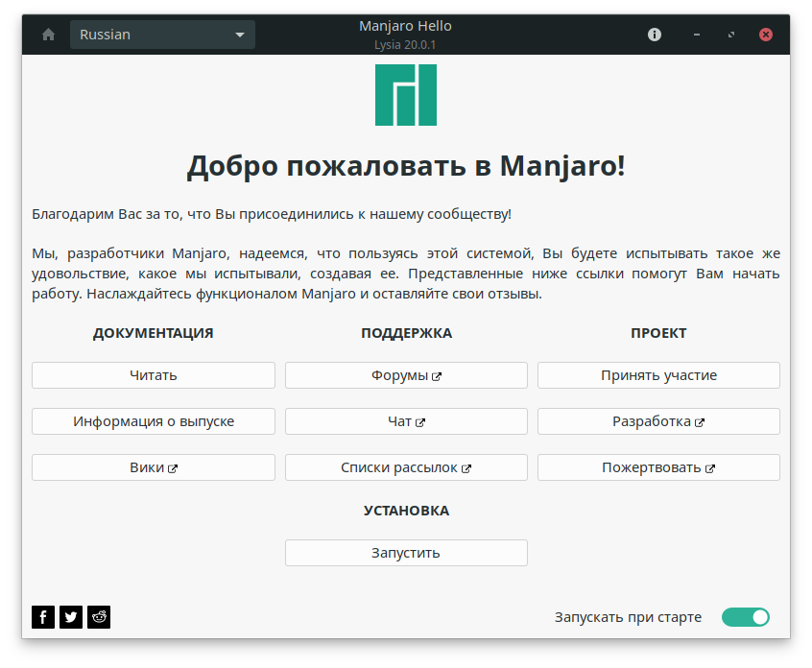This screenshot has height=668, width=812.
Task: Open the Facebook social icon
Action: [43, 617]
